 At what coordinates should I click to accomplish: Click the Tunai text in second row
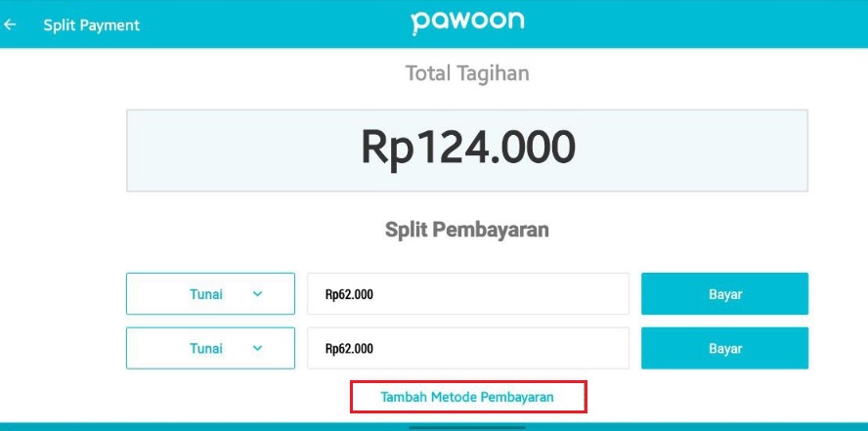205,348
